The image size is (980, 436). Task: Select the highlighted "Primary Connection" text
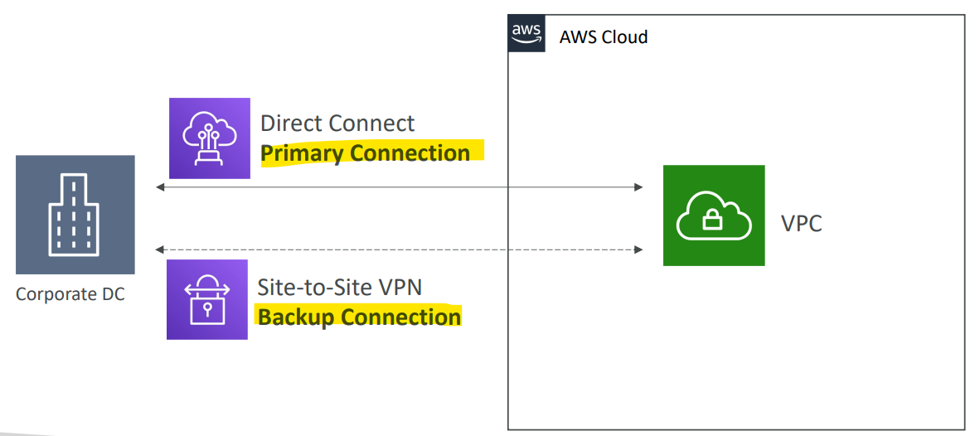(x=366, y=153)
